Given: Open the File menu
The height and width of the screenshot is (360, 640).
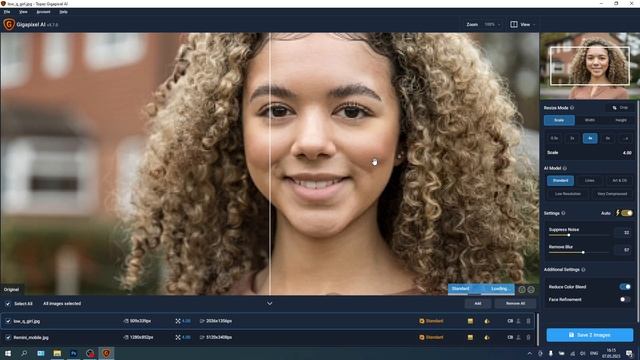Looking at the screenshot, I should 7,12.
